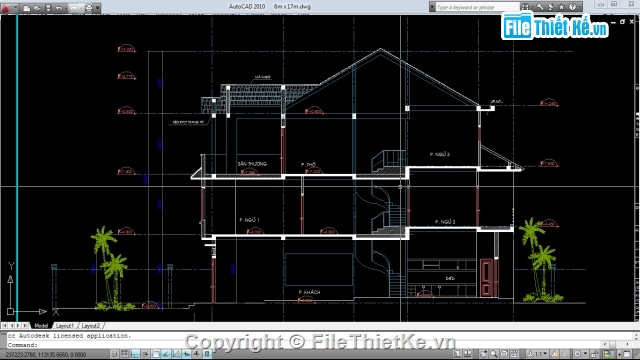This screenshot has height=360, width=640.
Task: Toggle Snap mode in status bar
Action: coord(115,354)
